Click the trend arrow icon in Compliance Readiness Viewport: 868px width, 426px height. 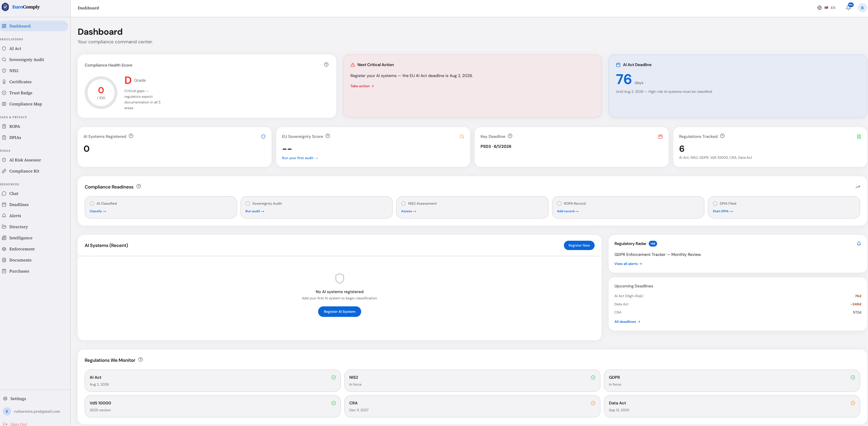coord(858,187)
